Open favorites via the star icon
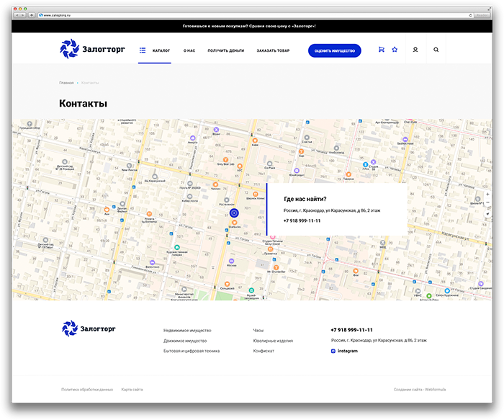504x420 pixels. pyautogui.click(x=395, y=50)
